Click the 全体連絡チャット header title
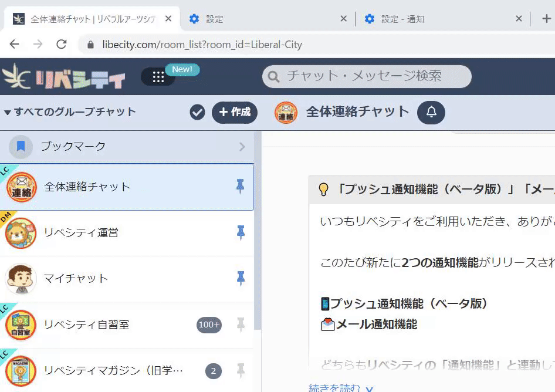 (x=357, y=112)
